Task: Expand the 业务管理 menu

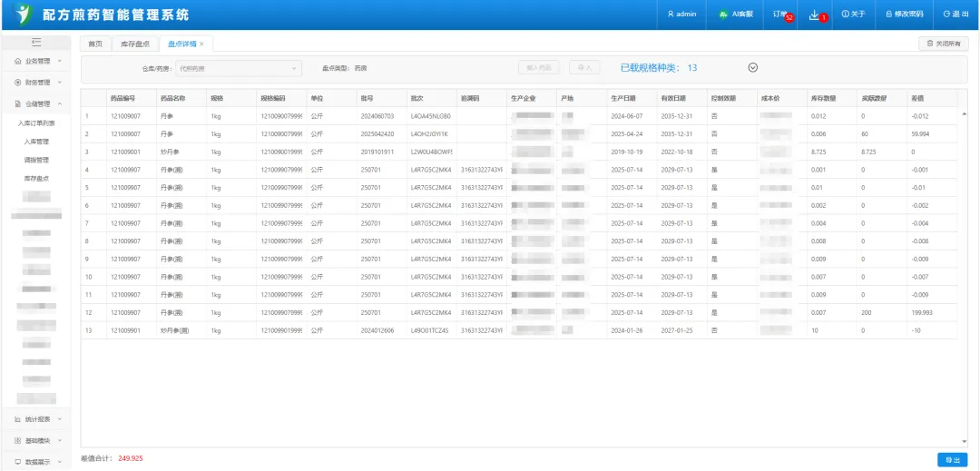Action: 37,61
